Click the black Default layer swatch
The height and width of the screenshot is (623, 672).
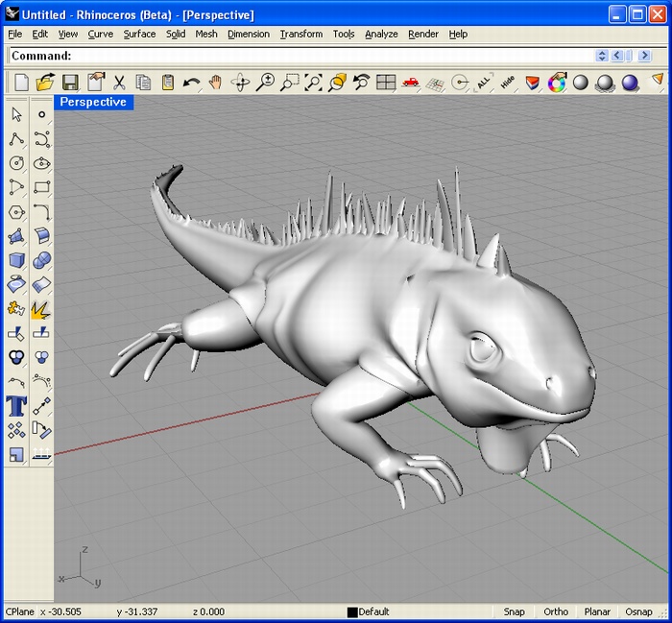click(352, 611)
